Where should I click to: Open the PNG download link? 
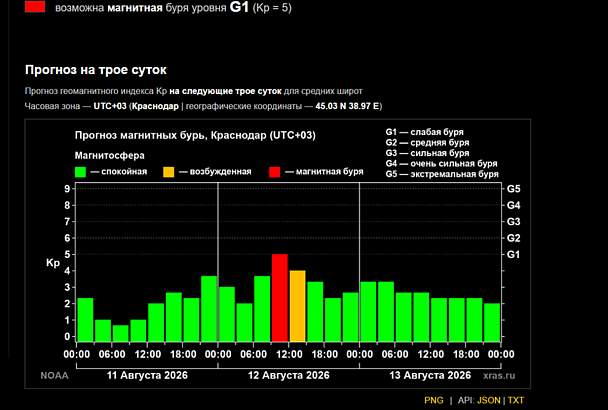point(434,400)
